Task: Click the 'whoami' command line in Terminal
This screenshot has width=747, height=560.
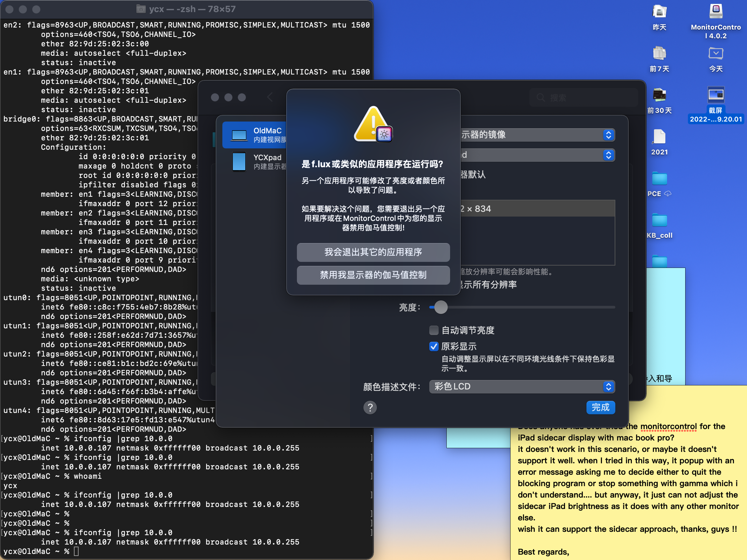Action: click(52, 476)
